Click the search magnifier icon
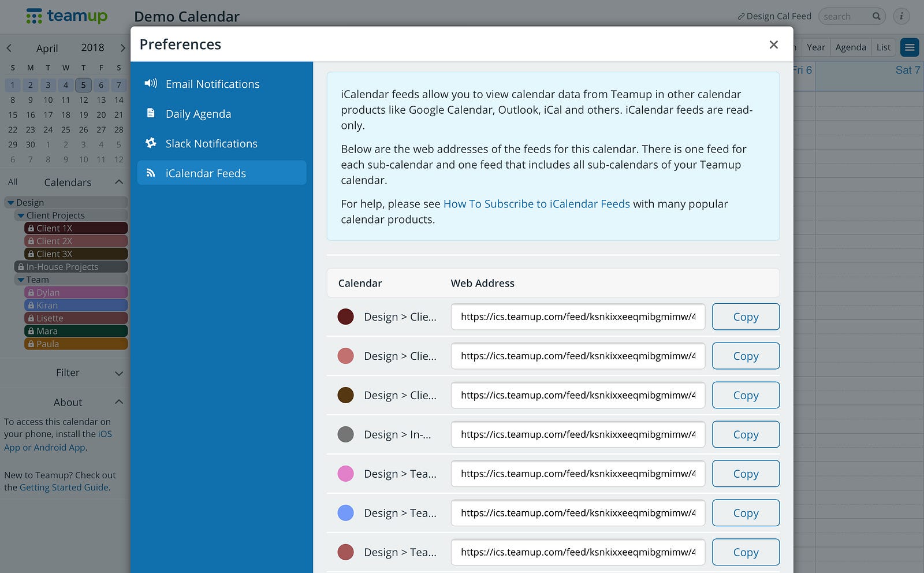Viewport: 924px width, 573px height. (876, 16)
